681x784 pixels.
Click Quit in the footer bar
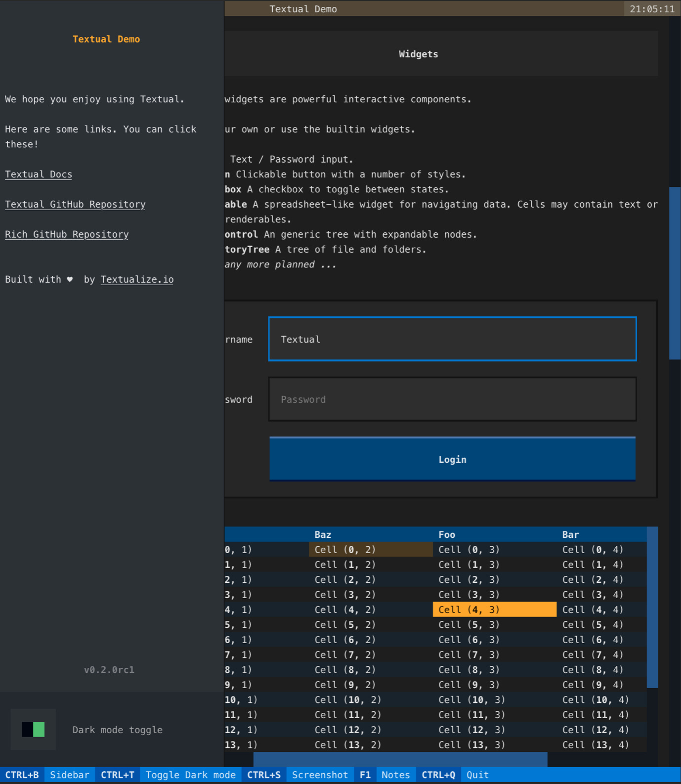[477, 775]
